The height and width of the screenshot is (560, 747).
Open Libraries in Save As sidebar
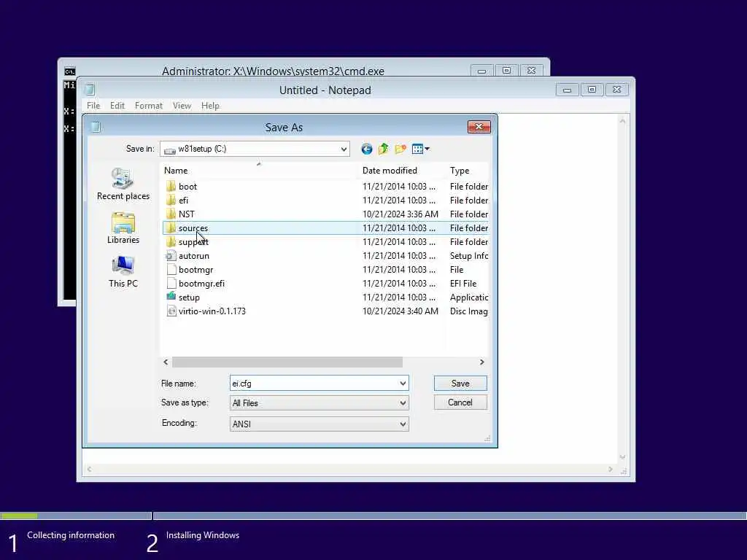[123, 228]
